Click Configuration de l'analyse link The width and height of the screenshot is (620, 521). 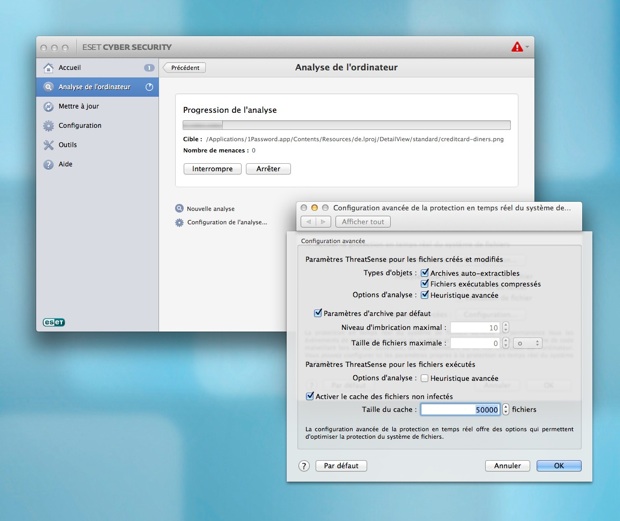227,223
